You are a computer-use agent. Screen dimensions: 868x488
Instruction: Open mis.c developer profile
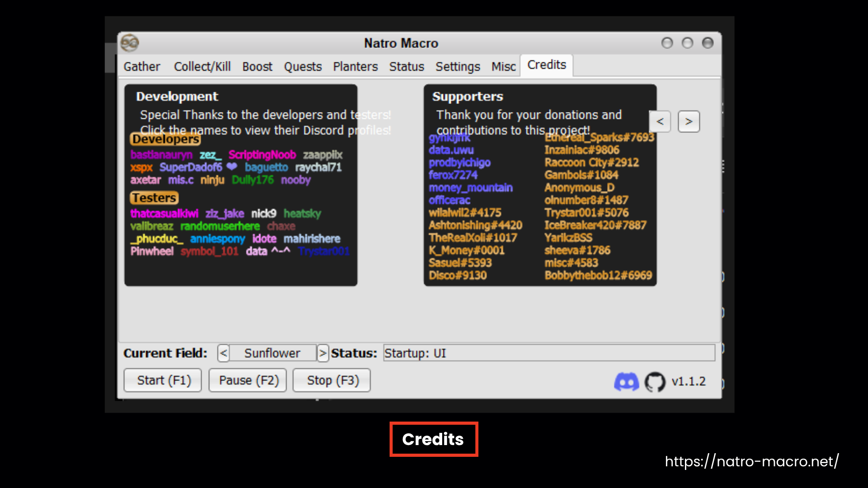(181, 180)
